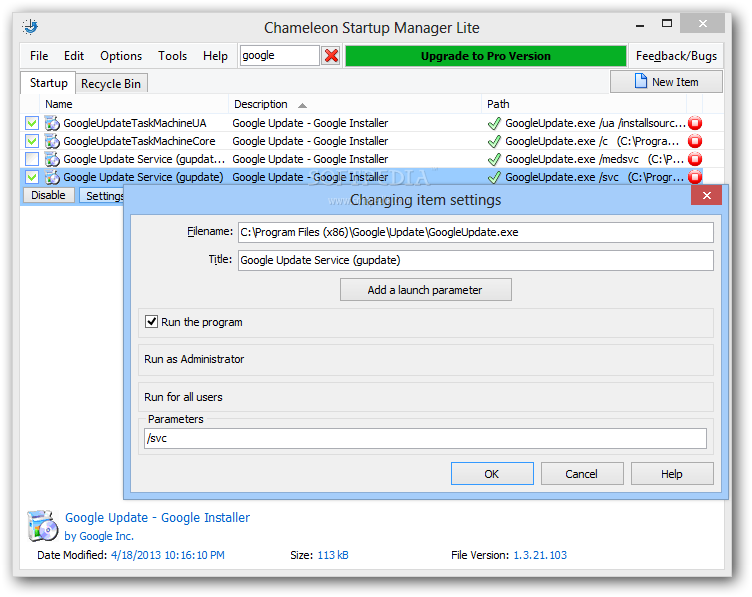Click date modified 4/18/2013 10:16:10 PM
This screenshot has width=752, height=597.
(168, 555)
